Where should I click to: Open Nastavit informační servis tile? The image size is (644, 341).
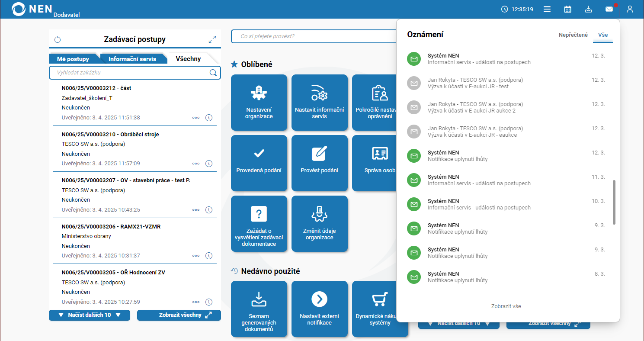(320, 103)
